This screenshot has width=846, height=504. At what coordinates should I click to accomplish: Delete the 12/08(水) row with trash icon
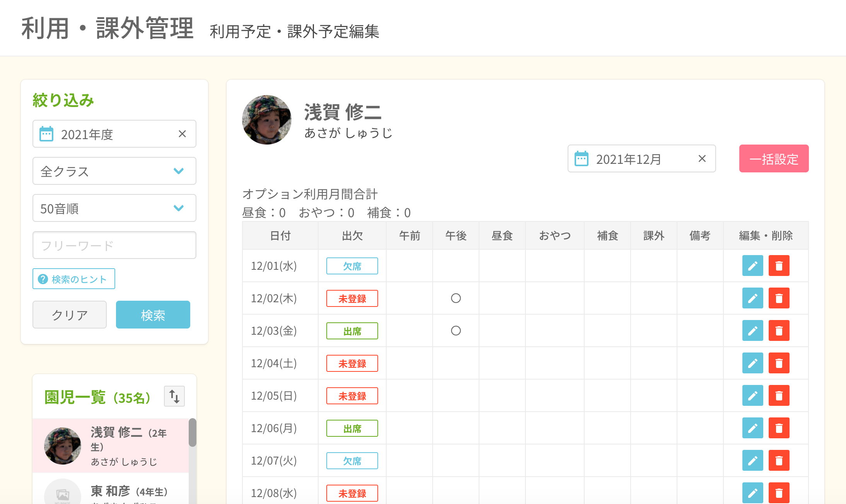(x=779, y=493)
